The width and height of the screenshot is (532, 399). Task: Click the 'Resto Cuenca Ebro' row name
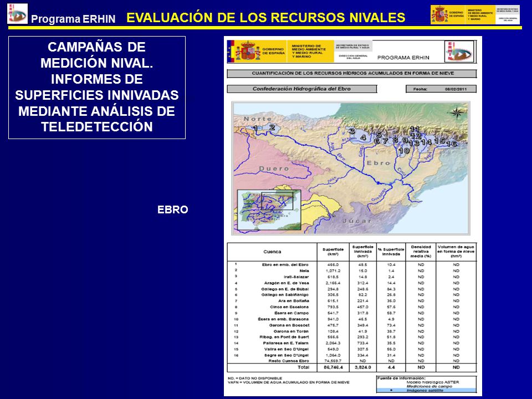click(289, 361)
